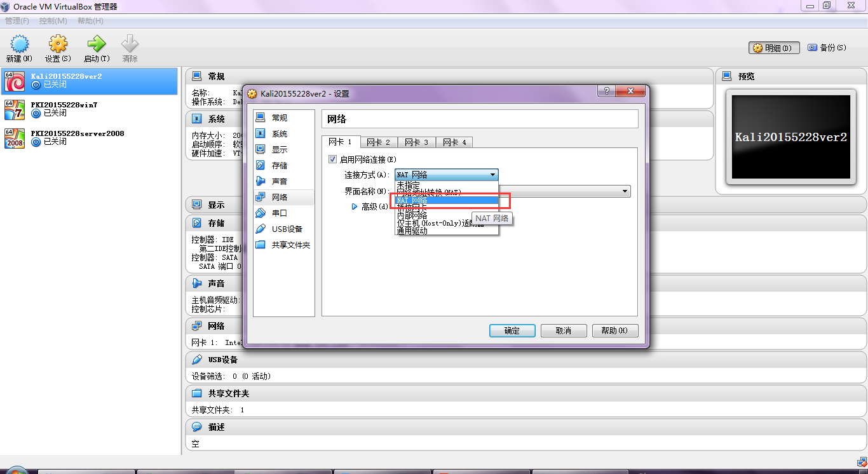Select Kali20155228ver2 VM icon in list

pyautogui.click(x=15, y=81)
